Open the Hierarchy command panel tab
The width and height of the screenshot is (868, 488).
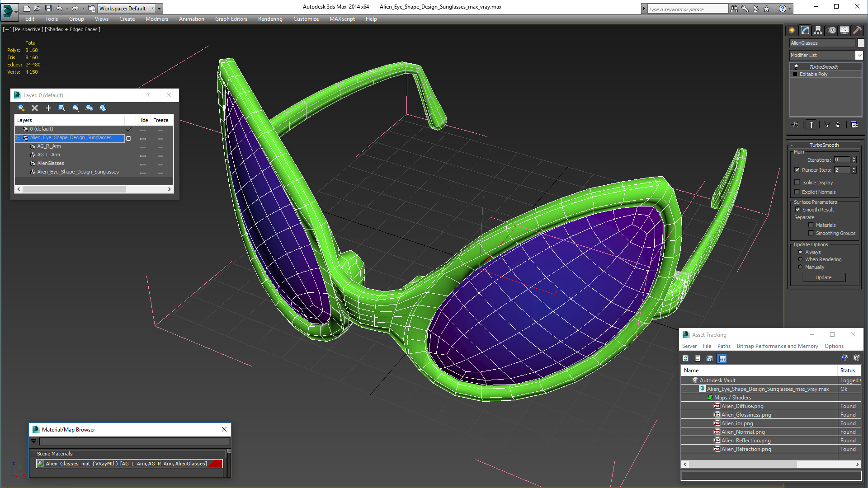(818, 30)
